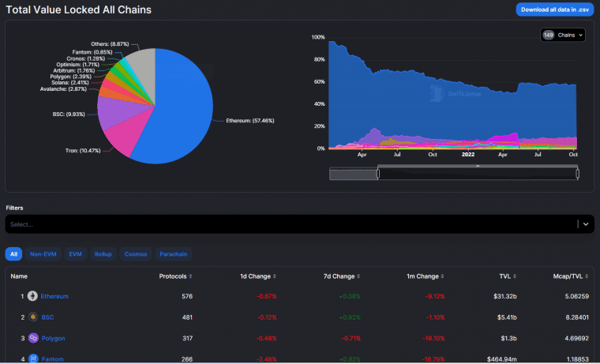Click the Polygon: (2.39%) pie label
Viewport: 600px width, 364px height.
click(x=71, y=77)
